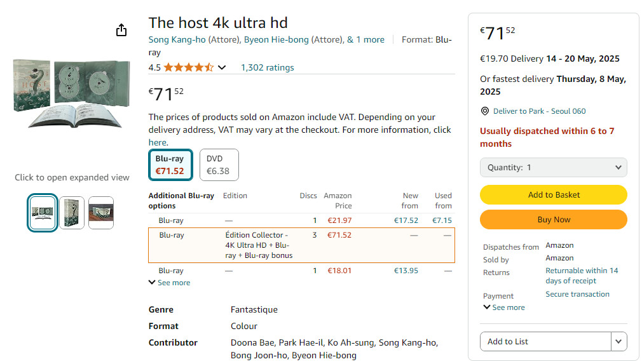
Task: Click the location pin delivery icon
Action: (485, 111)
